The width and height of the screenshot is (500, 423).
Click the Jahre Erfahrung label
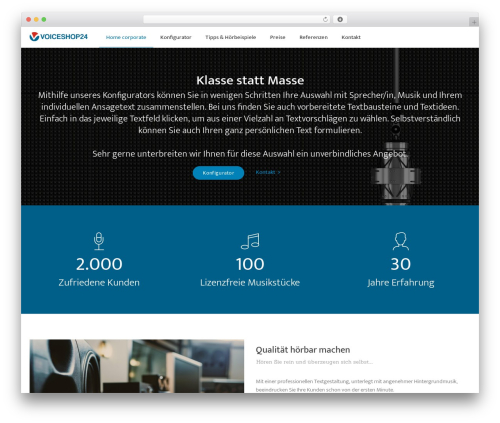[x=401, y=283]
